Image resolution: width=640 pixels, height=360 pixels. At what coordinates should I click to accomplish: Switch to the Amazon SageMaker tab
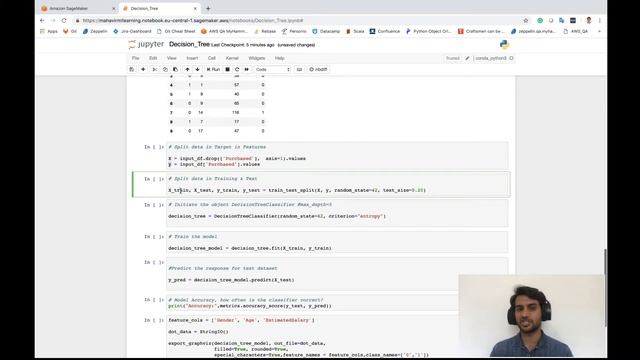78,8
